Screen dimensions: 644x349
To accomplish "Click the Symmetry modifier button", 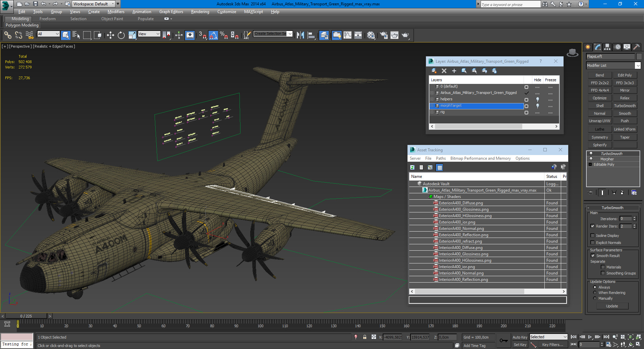I will tap(600, 137).
